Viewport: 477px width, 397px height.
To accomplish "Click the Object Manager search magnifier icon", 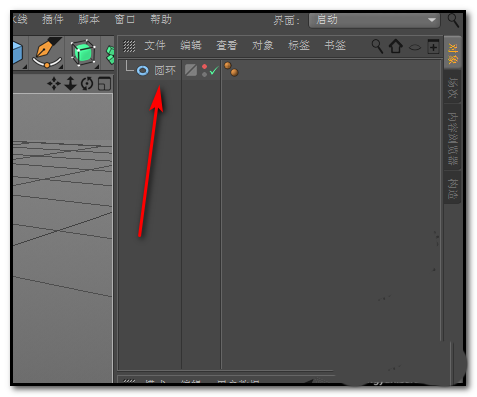I will click(377, 46).
